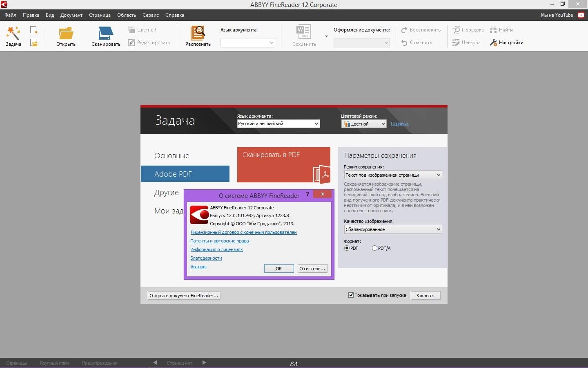Image resolution: width=588 pixels, height=368 pixels.
Task: Click the Закрыть button
Action: [x=425, y=296]
